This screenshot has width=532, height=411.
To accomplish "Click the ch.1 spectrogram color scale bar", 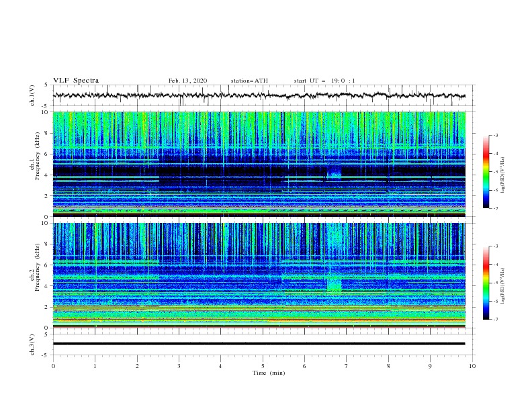I will (486, 172).
